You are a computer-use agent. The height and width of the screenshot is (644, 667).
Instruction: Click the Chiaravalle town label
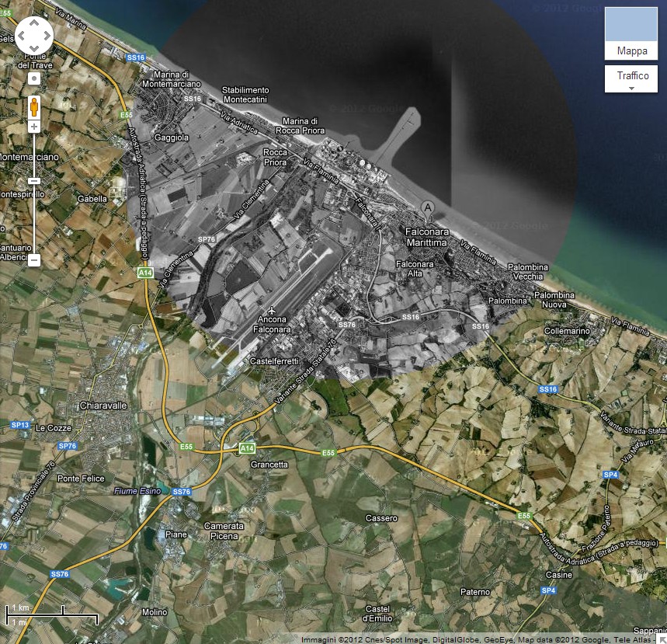[105, 406]
